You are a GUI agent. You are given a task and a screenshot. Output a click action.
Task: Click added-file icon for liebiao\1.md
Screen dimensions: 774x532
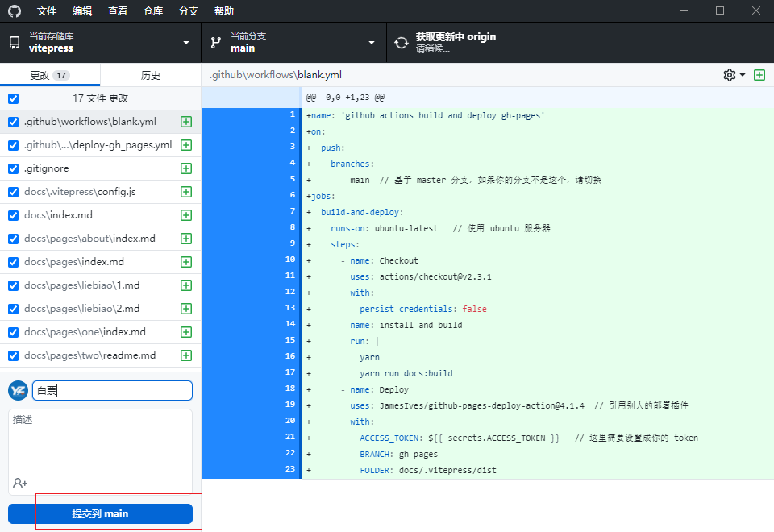(186, 285)
